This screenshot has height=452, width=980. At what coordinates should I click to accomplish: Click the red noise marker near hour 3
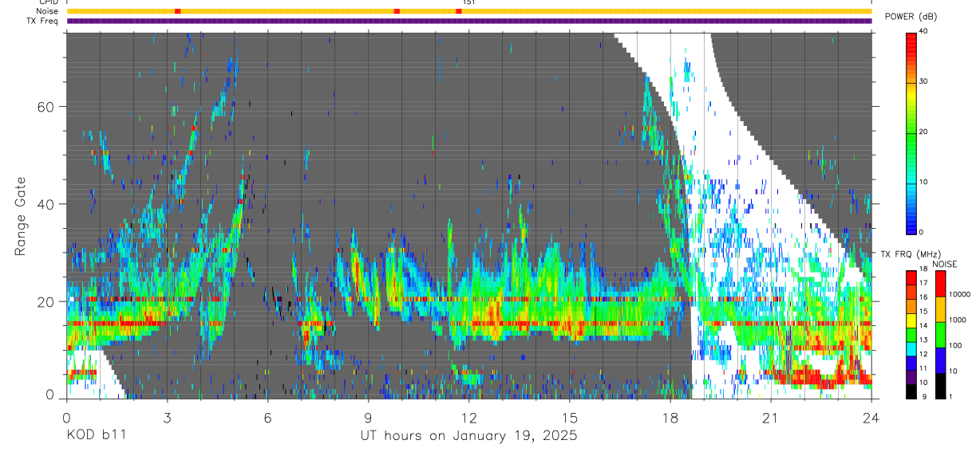tap(178, 11)
